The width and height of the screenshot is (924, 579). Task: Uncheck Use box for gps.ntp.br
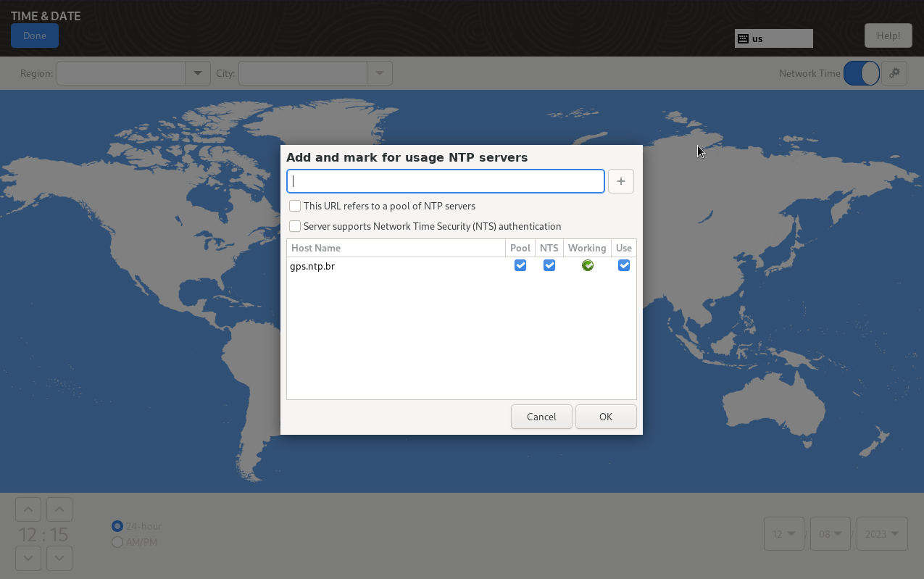[x=623, y=266]
